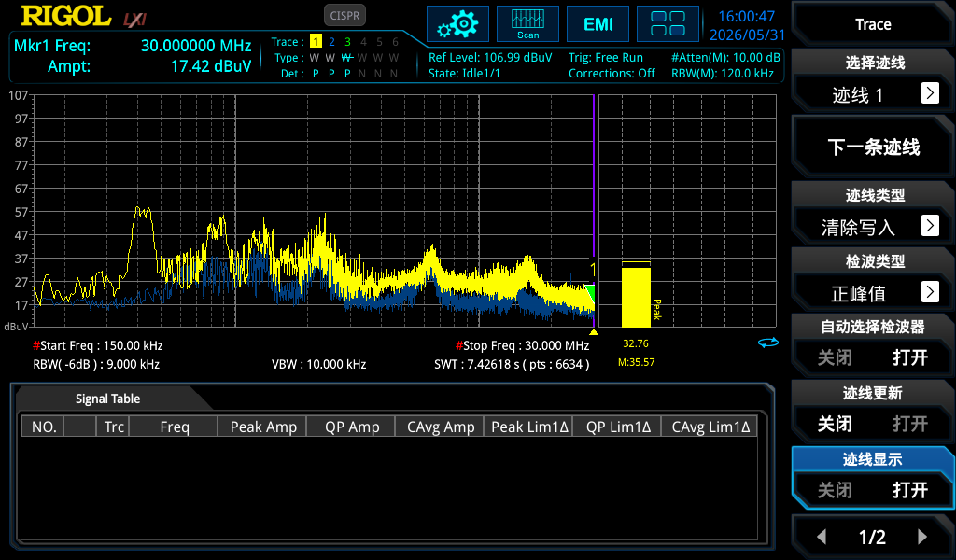The width and height of the screenshot is (956, 560).
Task: Click the Trig: Free Run readout
Action: pos(605,57)
